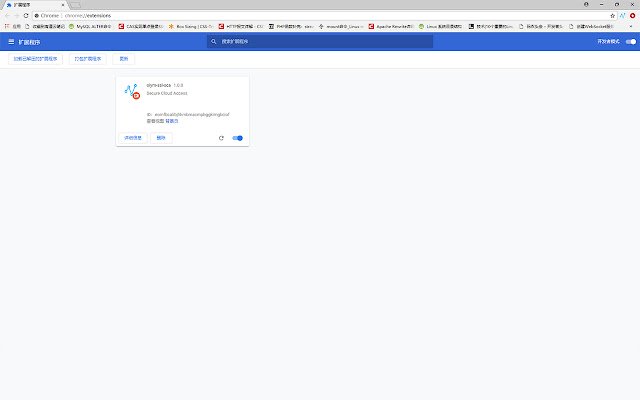This screenshot has width=640, height=400.
Task: Click the extension logo on the card
Action: click(132, 91)
